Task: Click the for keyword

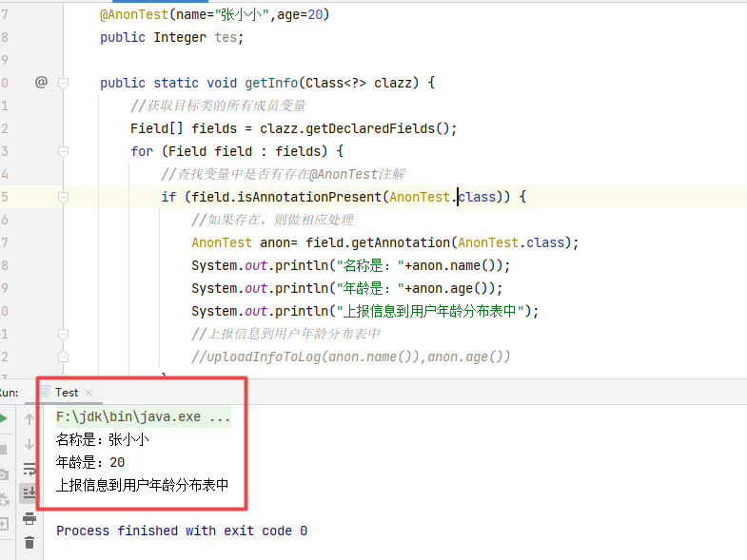Action: click(x=142, y=151)
